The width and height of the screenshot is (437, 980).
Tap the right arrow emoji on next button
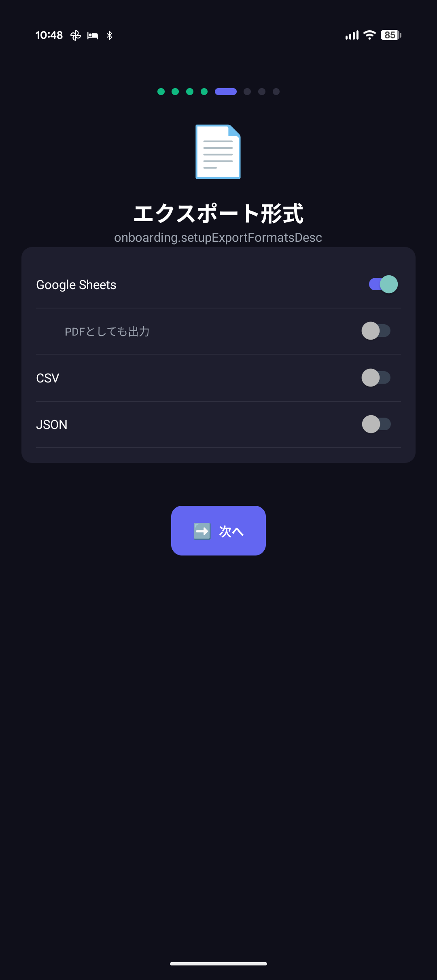pyautogui.click(x=202, y=531)
